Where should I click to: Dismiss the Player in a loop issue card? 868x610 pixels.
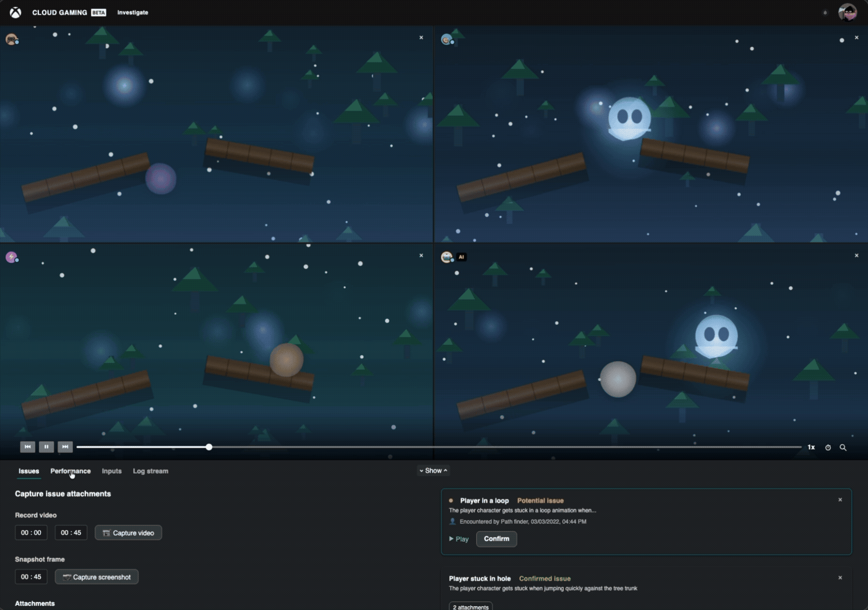pos(840,500)
